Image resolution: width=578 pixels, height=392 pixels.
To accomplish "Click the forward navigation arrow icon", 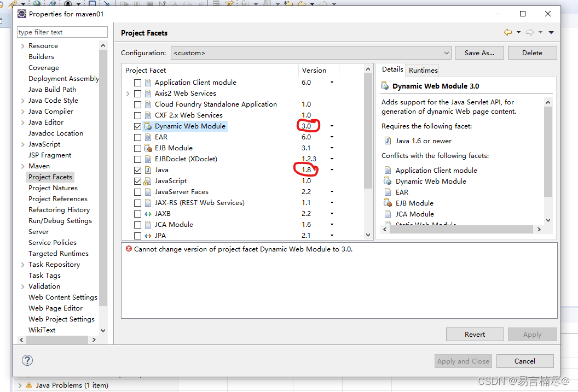I will coord(530,32).
